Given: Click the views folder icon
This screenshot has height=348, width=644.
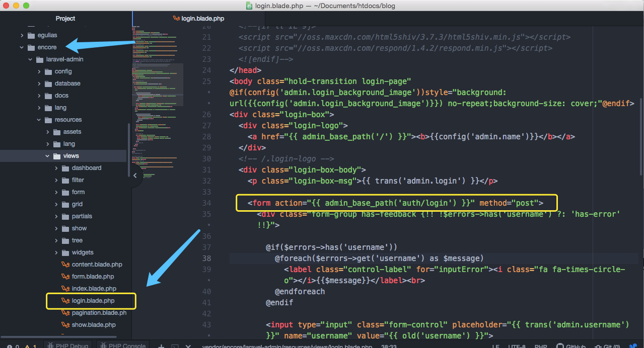Looking at the screenshot, I should click(57, 156).
